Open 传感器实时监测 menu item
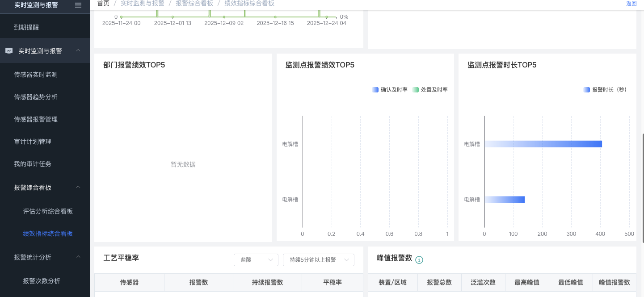 [x=36, y=75]
